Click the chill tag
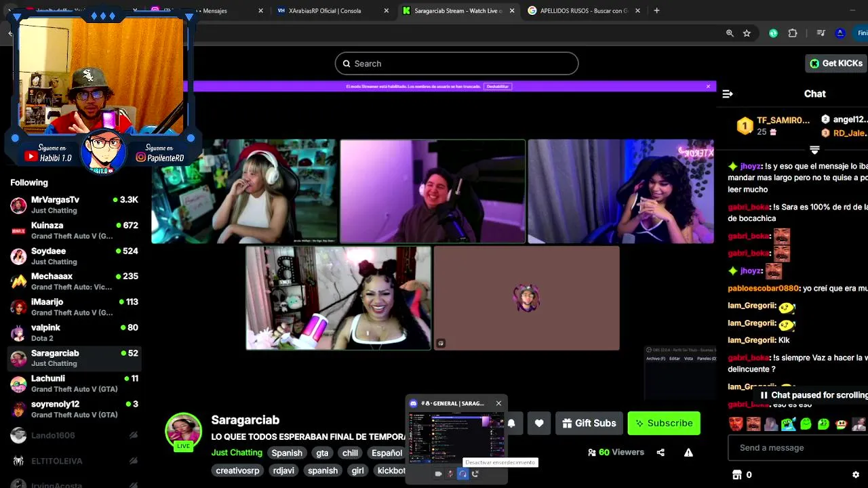 pyautogui.click(x=350, y=453)
